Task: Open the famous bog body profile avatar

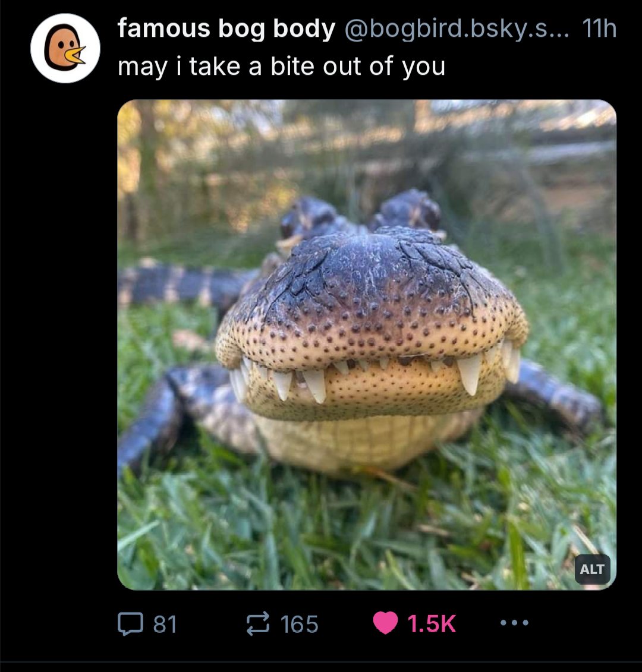Action: coord(65,48)
